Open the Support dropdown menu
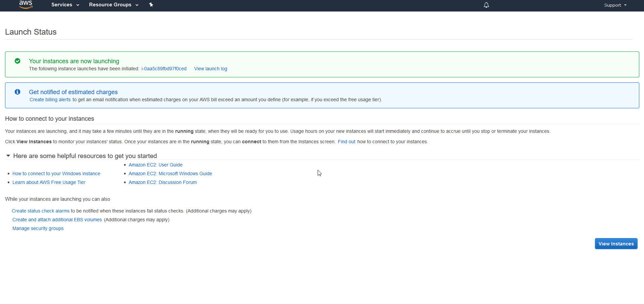This screenshot has width=644, height=304. point(615,5)
